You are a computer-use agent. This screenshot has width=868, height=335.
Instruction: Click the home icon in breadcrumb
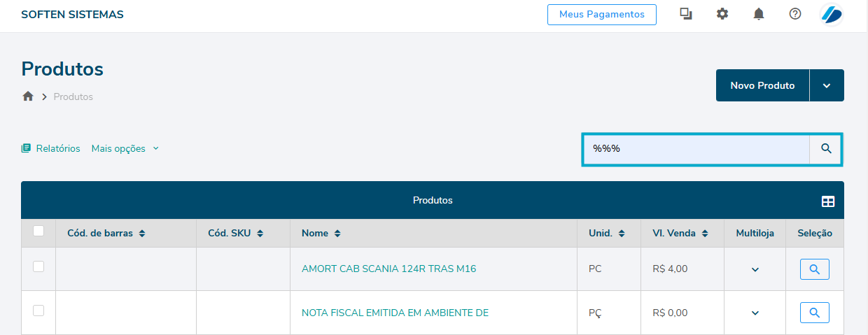tap(28, 97)
